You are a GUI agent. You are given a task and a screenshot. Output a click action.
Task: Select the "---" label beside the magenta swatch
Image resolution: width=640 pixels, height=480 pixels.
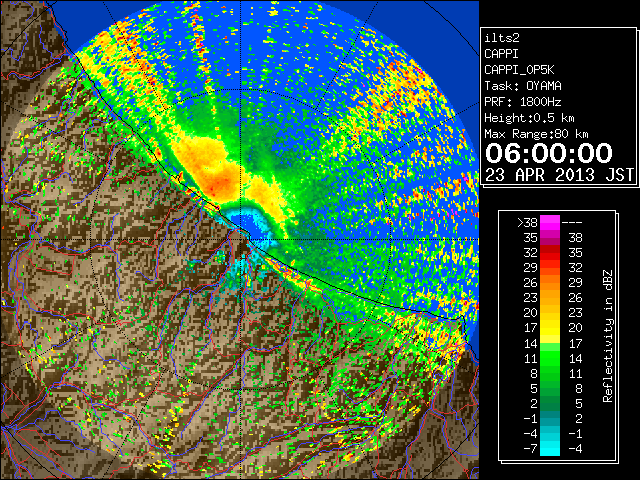[572, 223]
